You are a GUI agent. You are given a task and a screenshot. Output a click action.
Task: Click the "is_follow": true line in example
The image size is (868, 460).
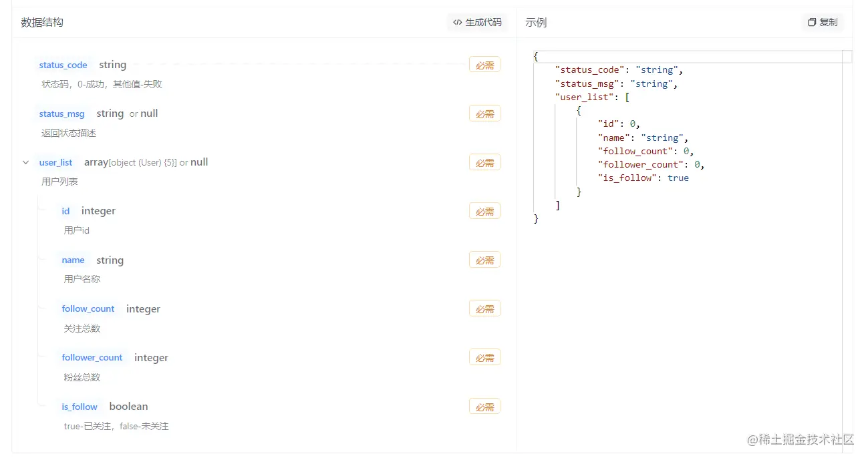click(x=643, y=178)
